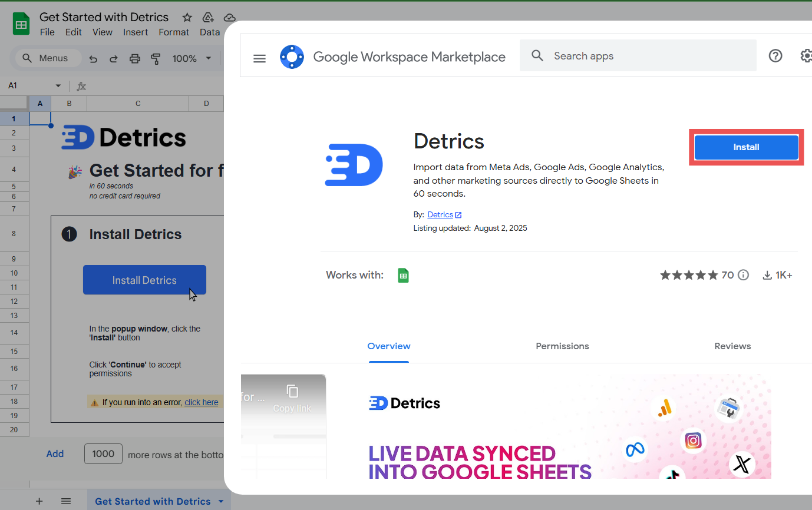Click the redo icon in Sheets toolbar
This screenshot has width=812, height=510.
pyautogui.click(x=114, y=58)
